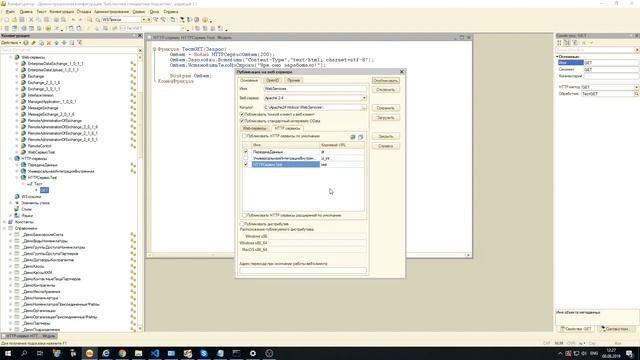This screenshot has width=640, height=360.
Task: Expand the ПередачаДанных tree node
Action: coord(17,165)
